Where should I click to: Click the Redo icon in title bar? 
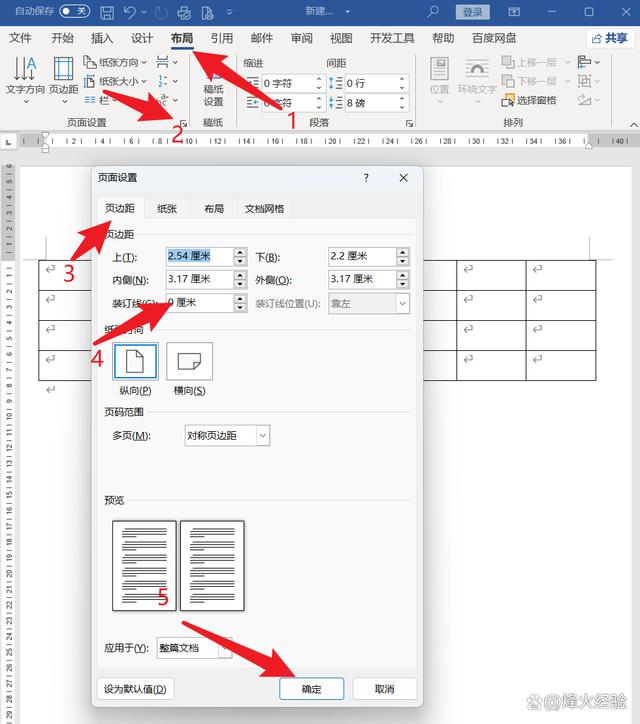coord(161,12)
